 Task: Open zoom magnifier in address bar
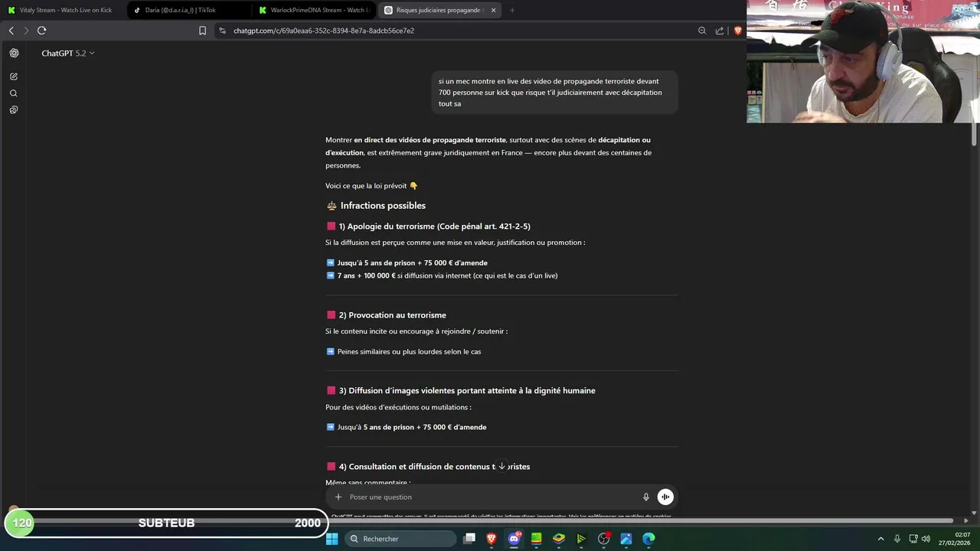tap(702, 31)
